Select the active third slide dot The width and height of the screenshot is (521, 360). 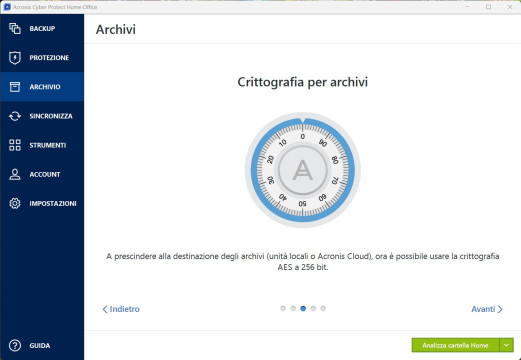tap(303, 308)
